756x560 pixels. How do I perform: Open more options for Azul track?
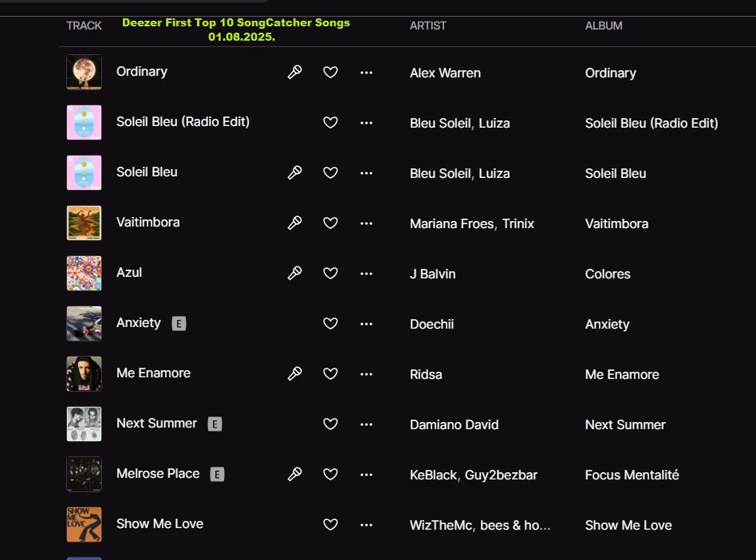pyautogui.click(x=366, y=274)
